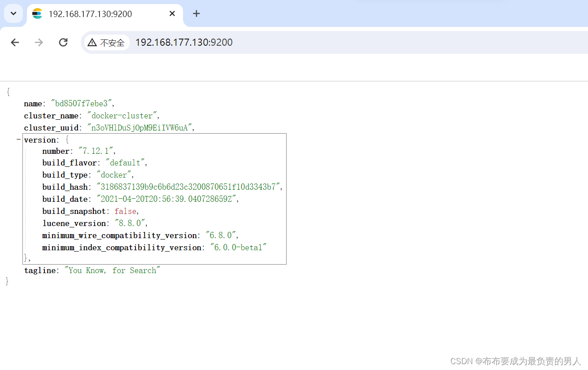The width and height of the screenshot is (588, 370).
Task: Select the build hash value starting 3186837139b9
Action: (189, 187)
